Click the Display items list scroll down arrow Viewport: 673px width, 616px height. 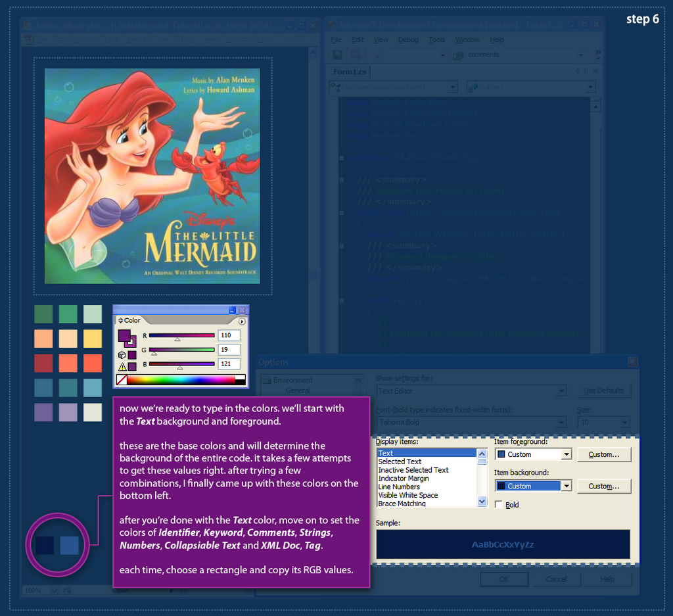482,502
